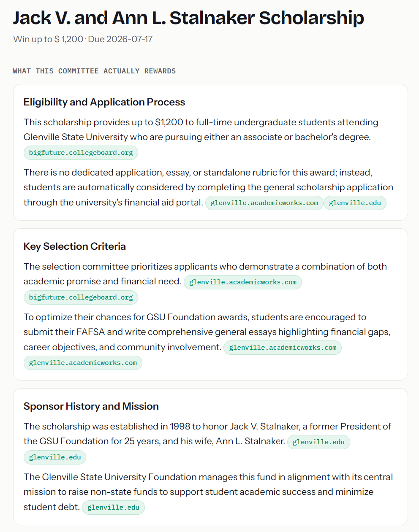Click the "Sponsor History and Mission" heading
The image size is (419, 532).
tap(91, 406)
